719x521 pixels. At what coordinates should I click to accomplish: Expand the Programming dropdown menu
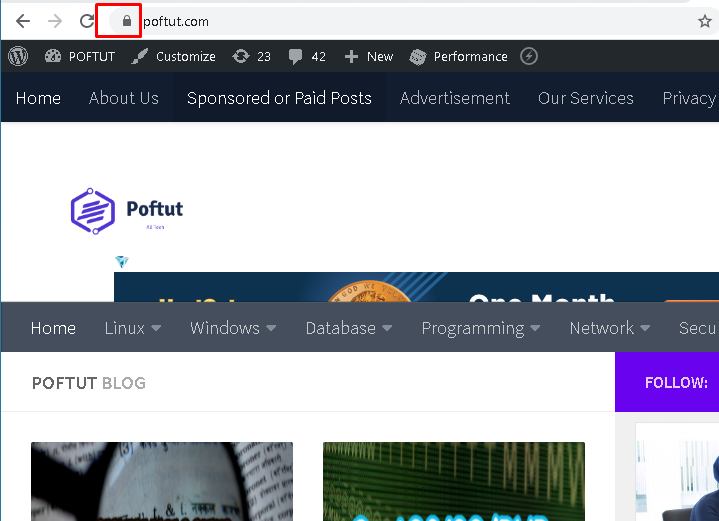(x=481, y=328)
